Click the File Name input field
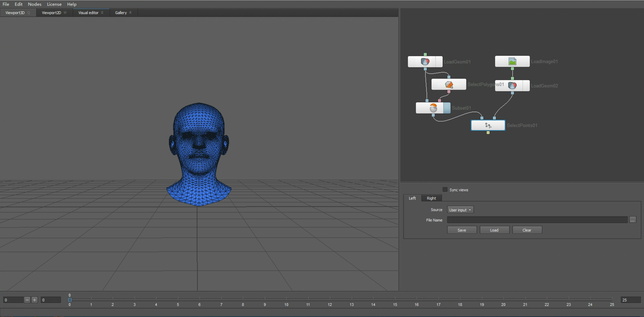The width and height of the screenshot is (644, 317). point(537,220)
